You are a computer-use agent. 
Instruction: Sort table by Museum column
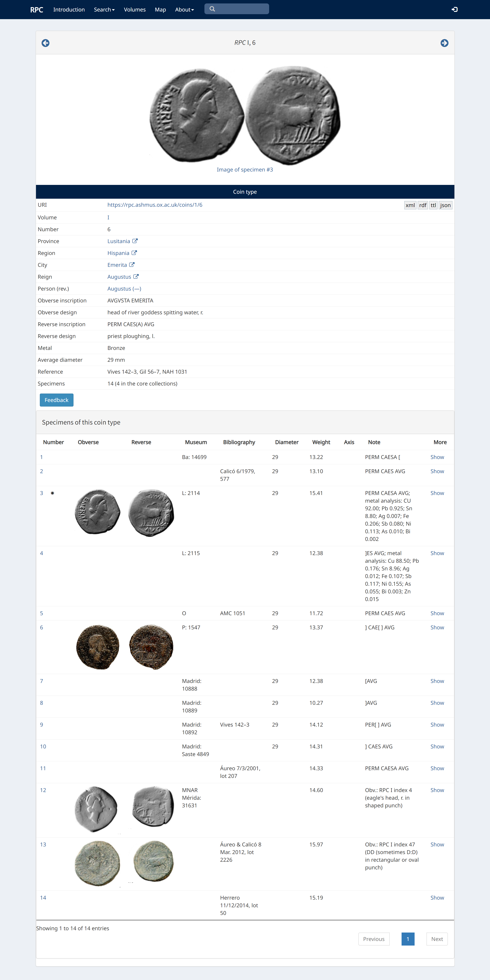tap(196, 442)
